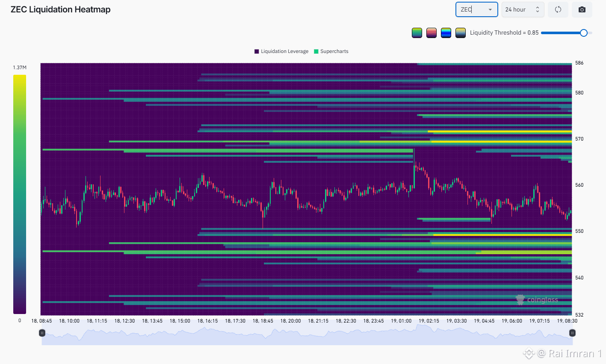Screen dimensions: 606x364
Task: Click the 18, 11:15 time axis label
Action: [x=97, y=321]
